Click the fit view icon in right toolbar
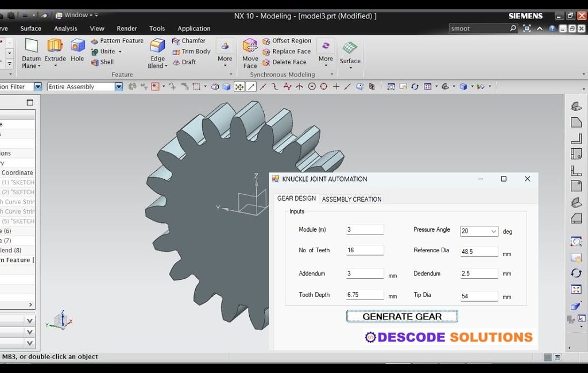The image size is (588, 373). (x=576, y=289)
